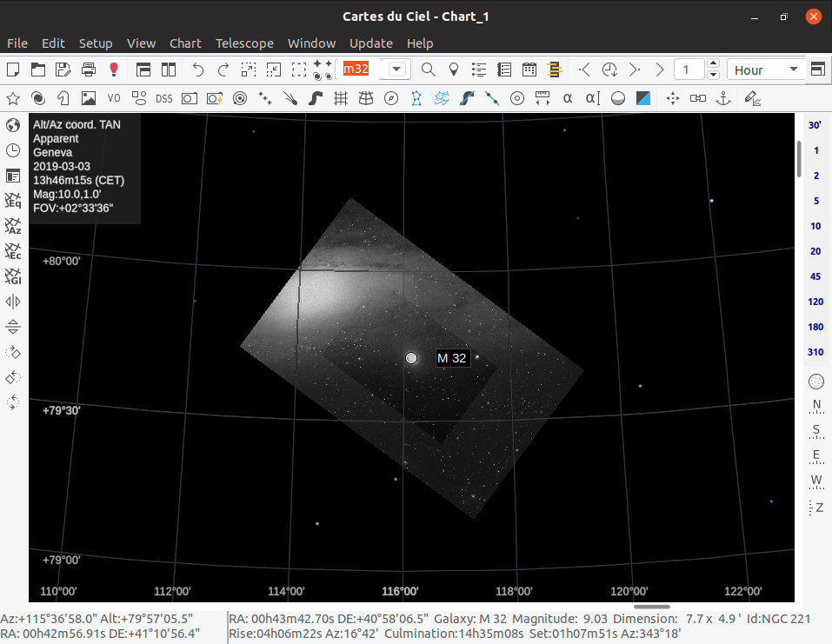
Task: Point the chart to Zenith
Action: [816, 508]
